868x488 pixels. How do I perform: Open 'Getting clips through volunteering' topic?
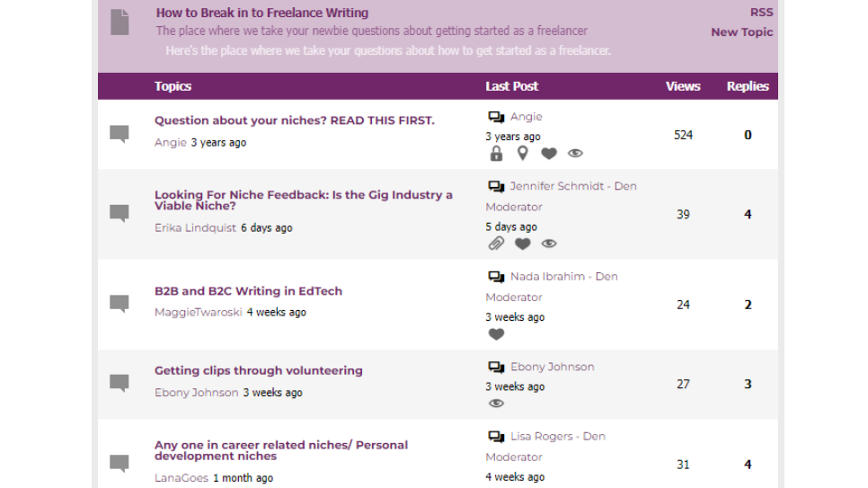point(258,370)
